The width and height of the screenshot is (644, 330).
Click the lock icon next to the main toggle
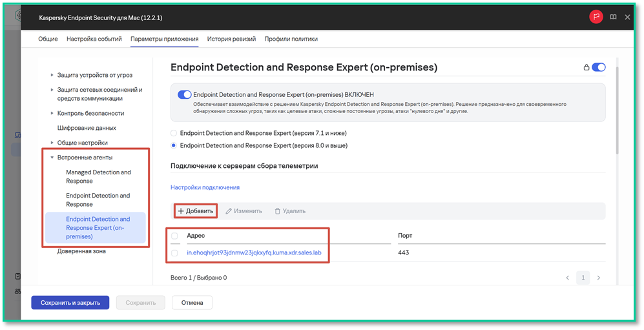(587, 67)
